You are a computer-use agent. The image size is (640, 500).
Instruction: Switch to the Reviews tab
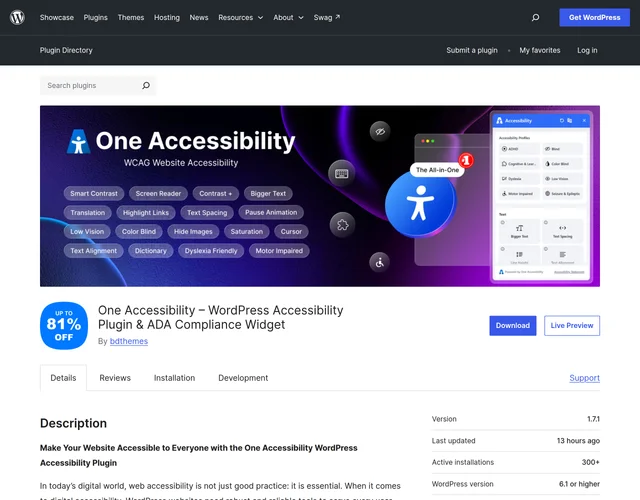click(115, 378)
